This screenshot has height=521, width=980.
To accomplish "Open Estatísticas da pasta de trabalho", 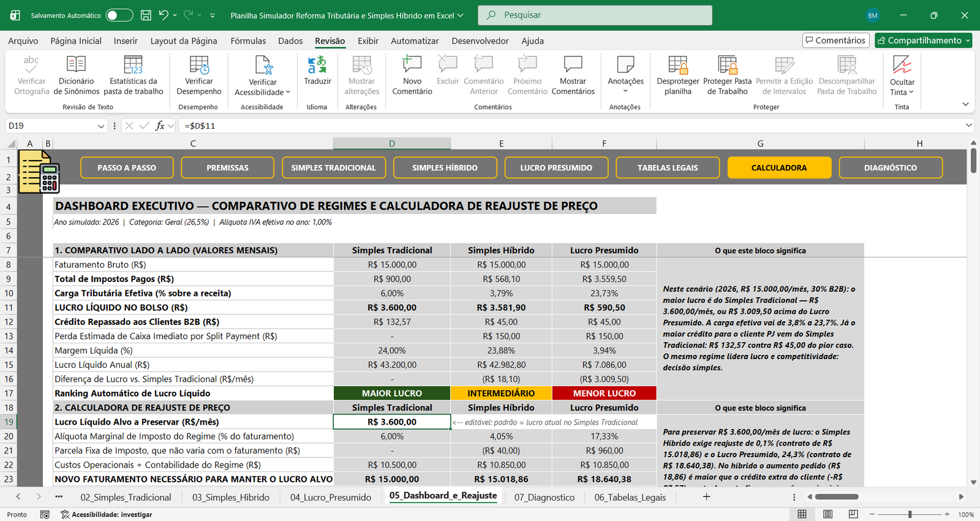I will pyautogui.click(x=133, y=75).
